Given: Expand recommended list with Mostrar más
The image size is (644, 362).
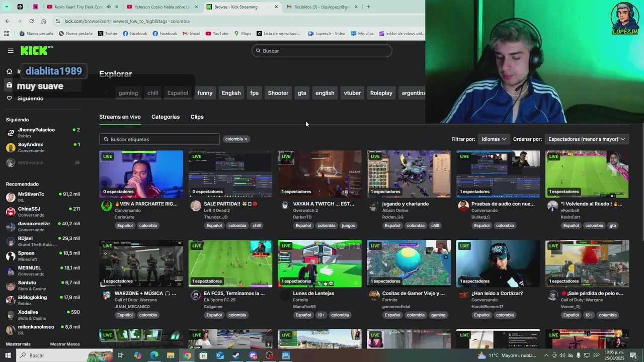Looking at the screenshot, I should (x=18, y=344).
